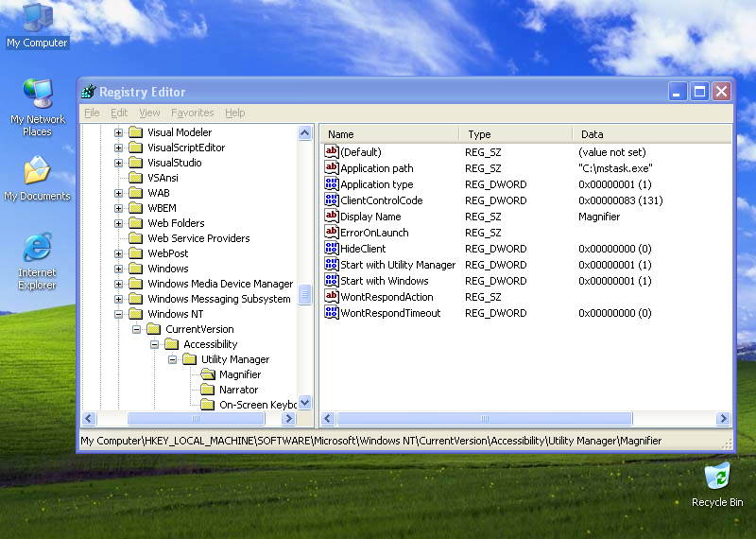Viewport: 756px width, 539px height.
Task: Select the Windows Messaging Subsystem key
Action: (x=219, y=299)
